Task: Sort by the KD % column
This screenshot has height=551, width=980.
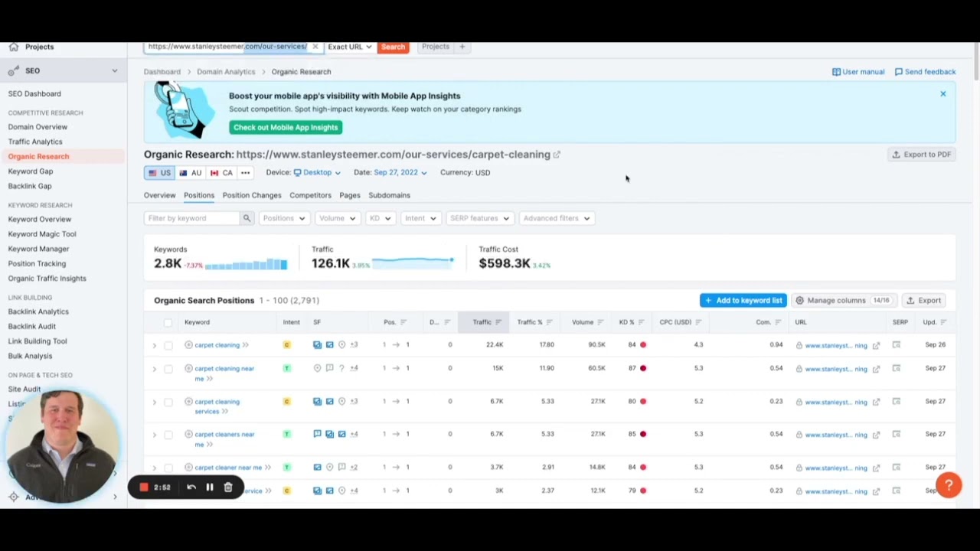Action: click(632, 322)
